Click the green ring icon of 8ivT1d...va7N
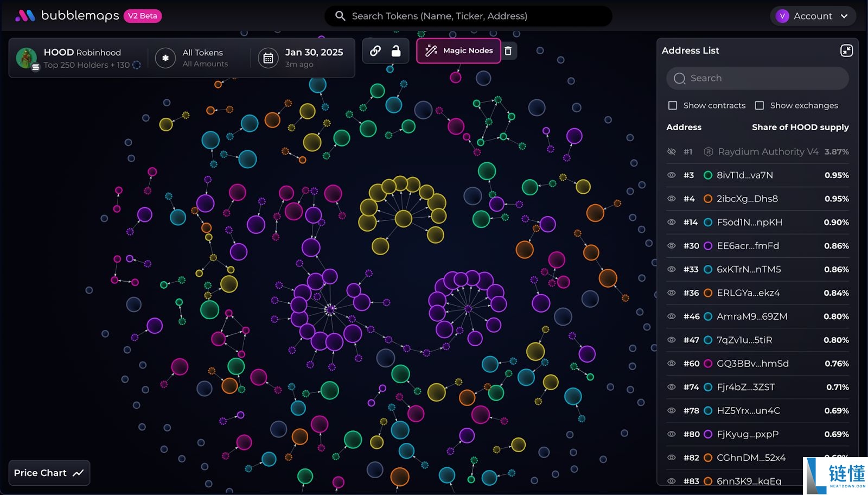Viewport: 868px width, 495px height. 708,175
